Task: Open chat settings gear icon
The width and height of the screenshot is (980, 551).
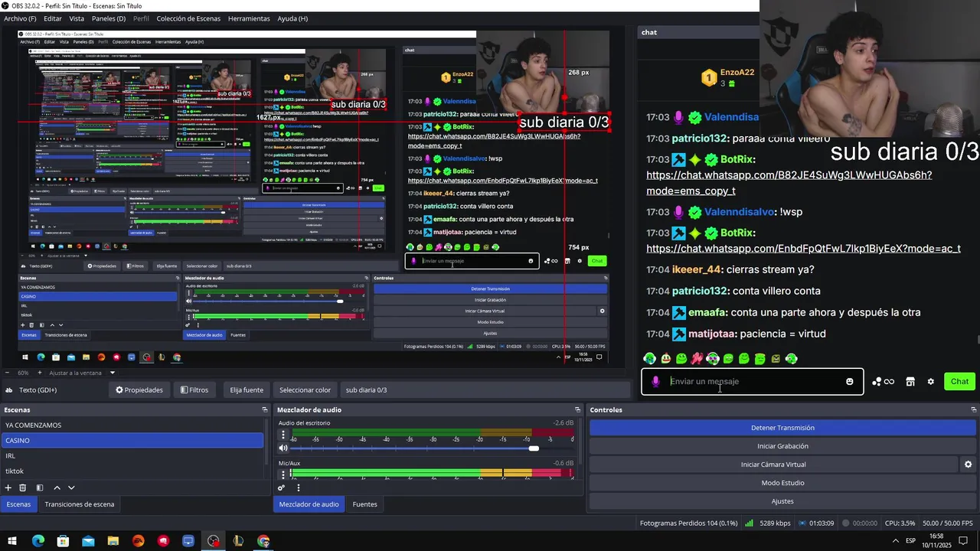Action: (931, 382)
